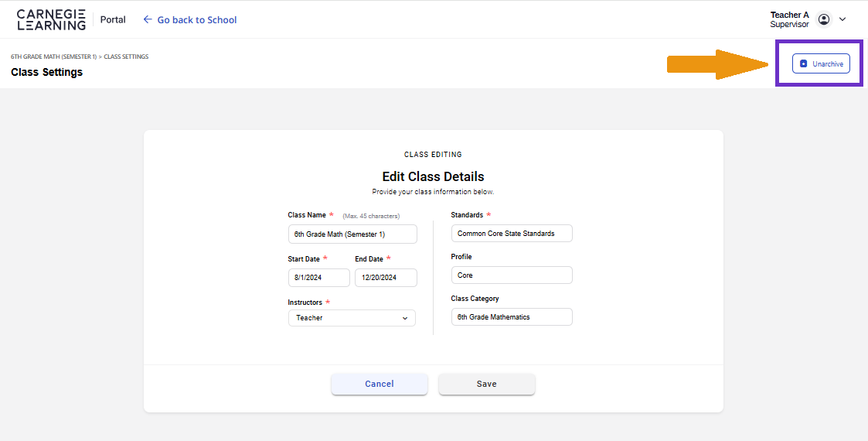Click the End Date field label
868x441 pixels.
pyautogui.click(x=369, y=258)
